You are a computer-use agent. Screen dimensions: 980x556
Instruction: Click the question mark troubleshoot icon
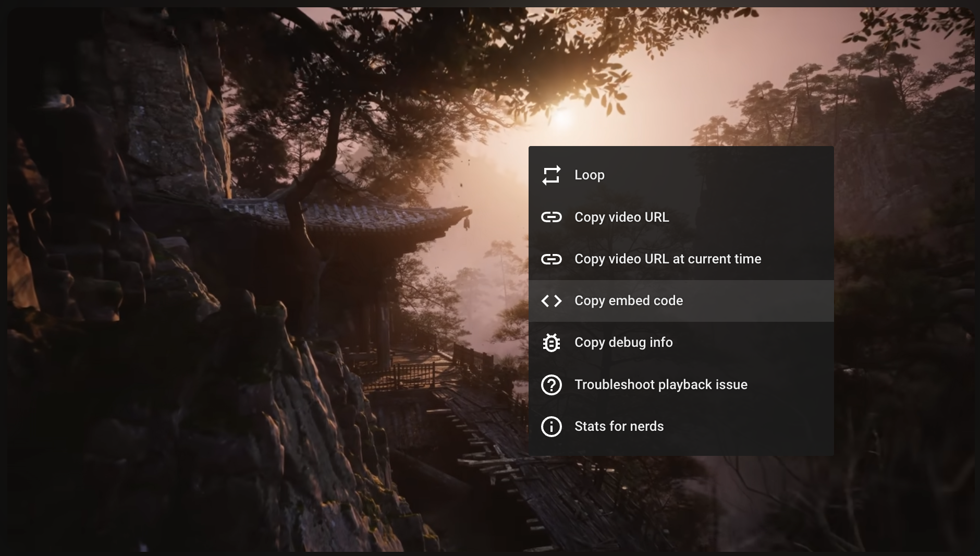point(551,385)
